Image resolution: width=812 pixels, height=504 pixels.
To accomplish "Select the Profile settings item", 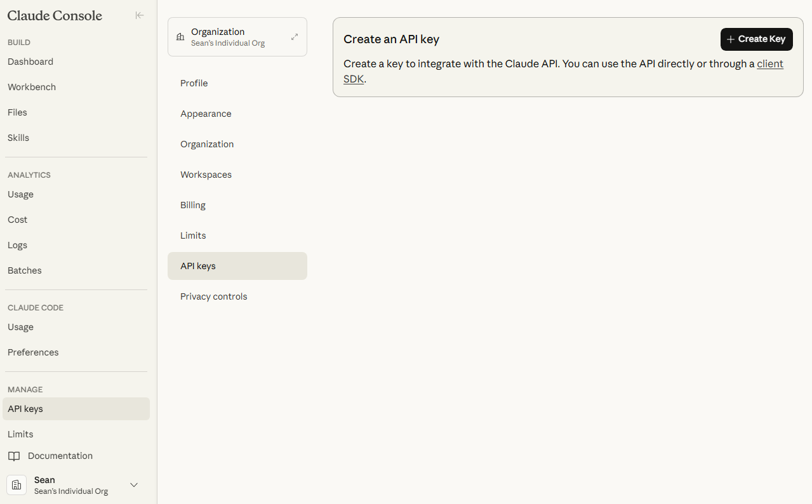I will [194, 83].
